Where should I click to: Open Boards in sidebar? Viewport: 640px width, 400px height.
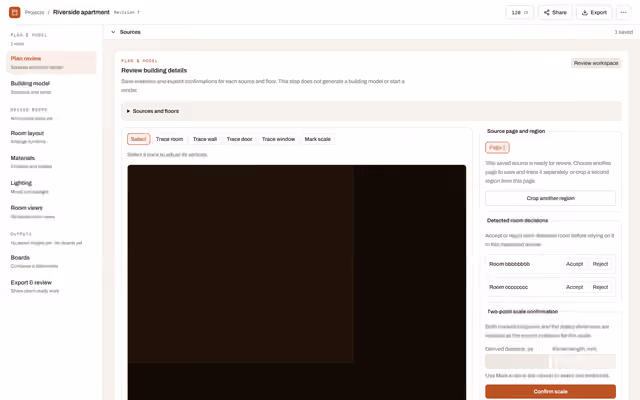(51, 261)
